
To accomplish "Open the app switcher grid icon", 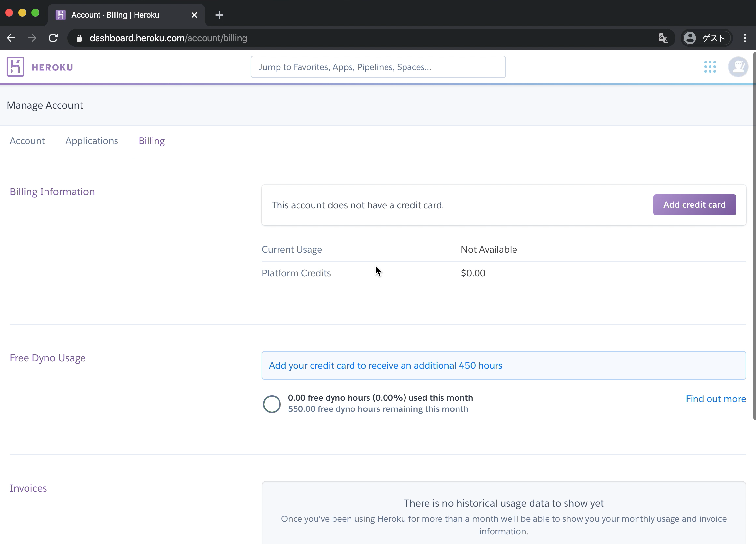I will coord(710,67).
